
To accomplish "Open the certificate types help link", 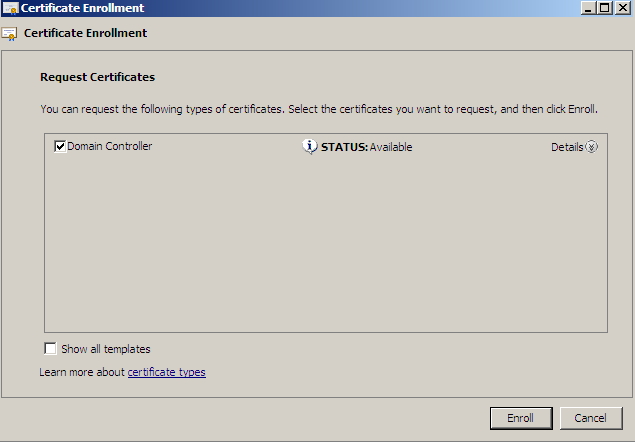I will coord(166,372).
